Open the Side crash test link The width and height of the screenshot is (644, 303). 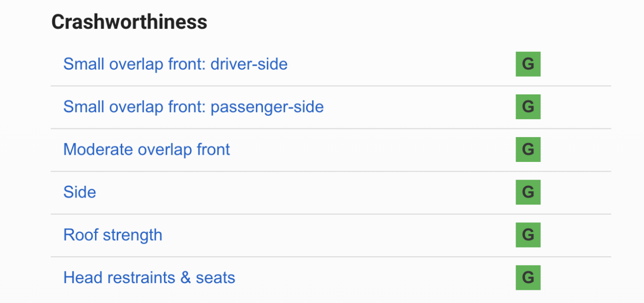[80, 192]
